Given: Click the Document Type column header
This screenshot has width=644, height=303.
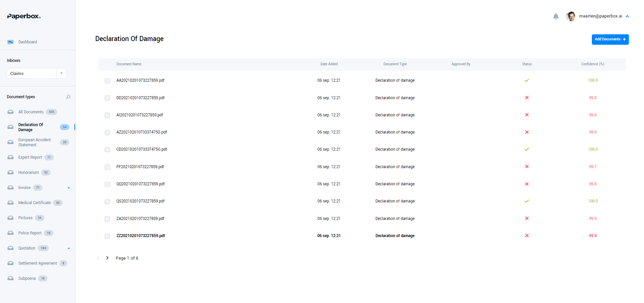Looking at the screenshot, I should pos(395,64).
